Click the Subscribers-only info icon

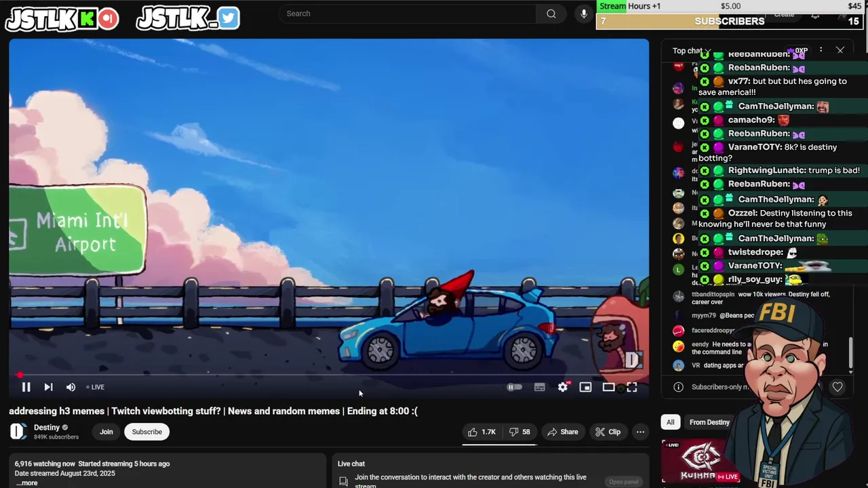click(678, 387)
